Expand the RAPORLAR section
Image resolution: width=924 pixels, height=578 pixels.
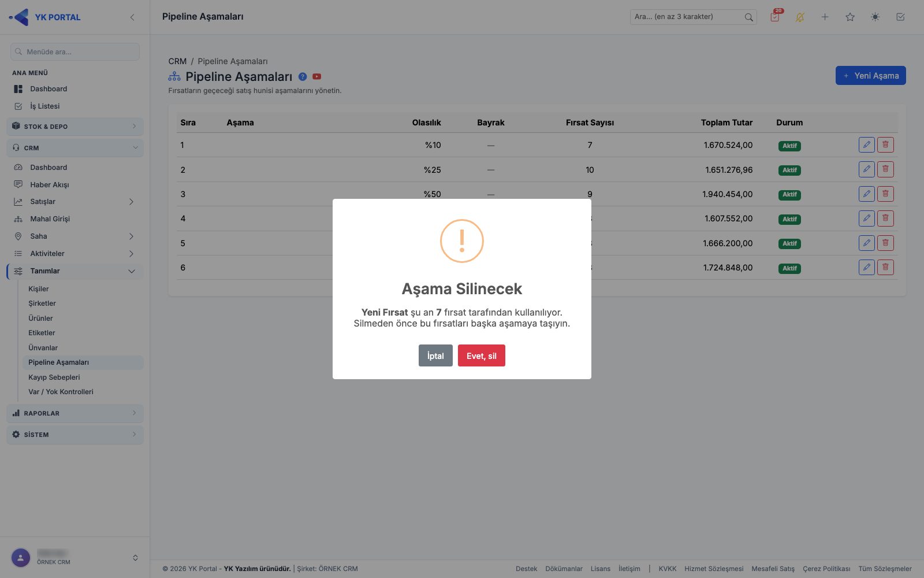75,413
